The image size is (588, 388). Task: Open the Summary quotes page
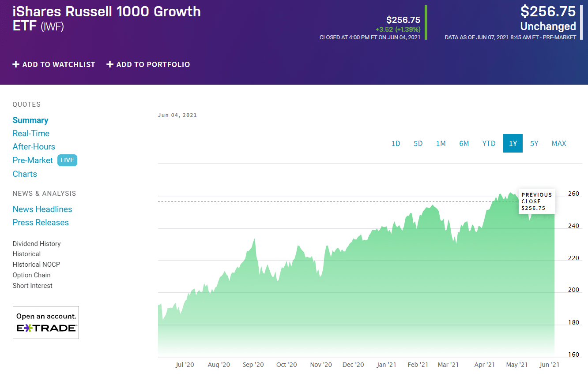pos(30,120)
